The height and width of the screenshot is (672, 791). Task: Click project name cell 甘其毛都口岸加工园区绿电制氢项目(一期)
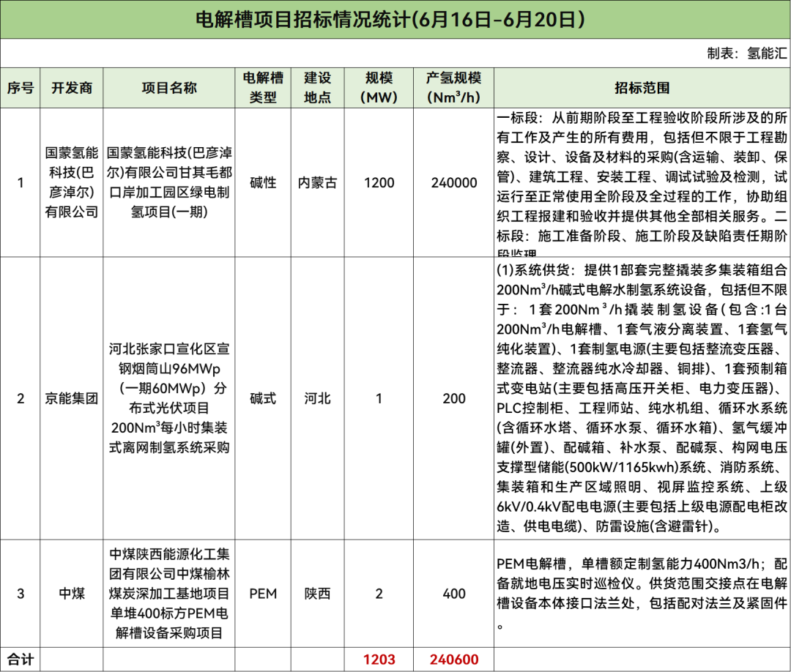(x=169, y=182)
